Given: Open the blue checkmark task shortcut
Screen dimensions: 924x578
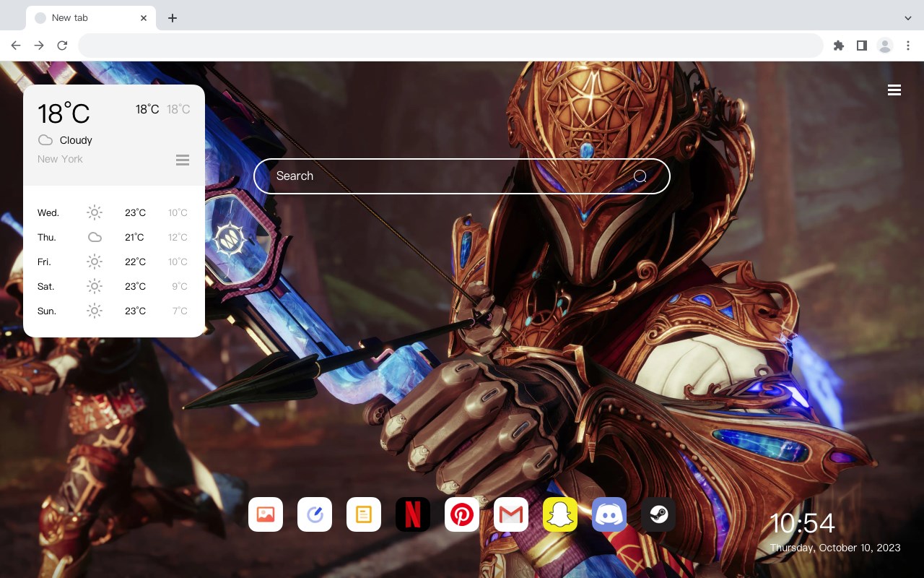Looking at the screenshot, I should coord(315,514).
